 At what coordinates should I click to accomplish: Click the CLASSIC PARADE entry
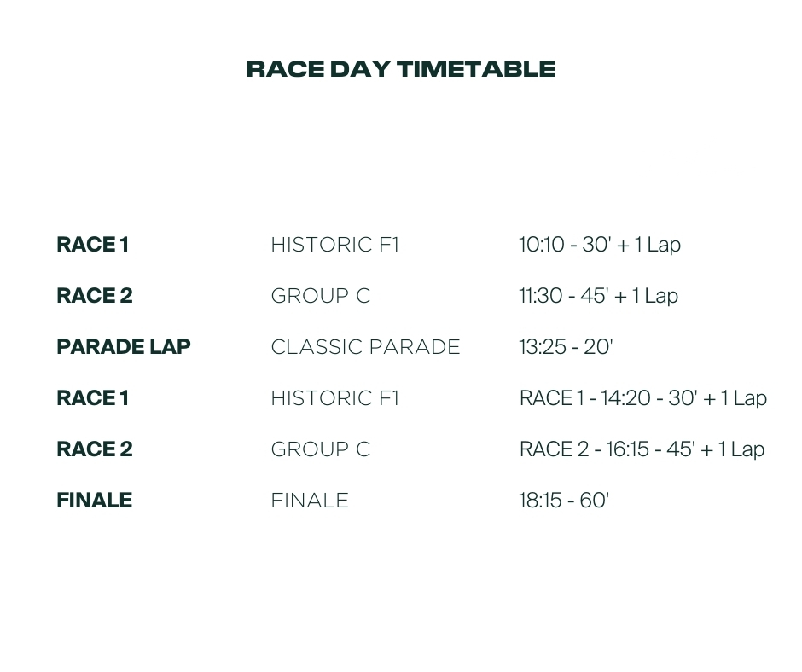point(366,347)
